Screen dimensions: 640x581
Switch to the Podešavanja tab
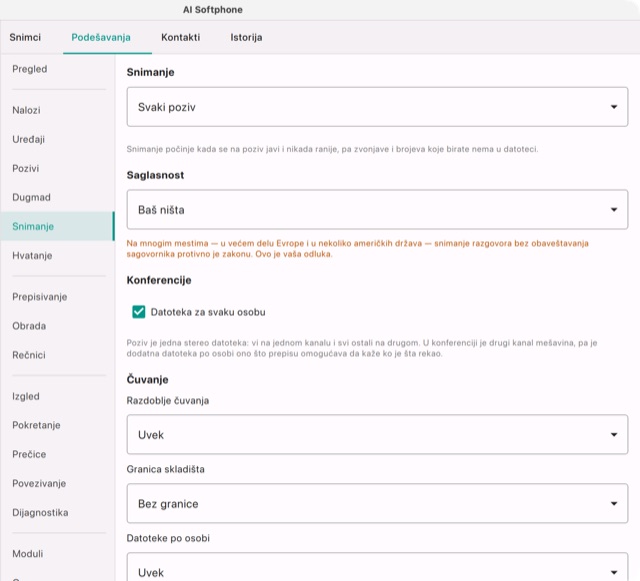(x=101, y=37)
